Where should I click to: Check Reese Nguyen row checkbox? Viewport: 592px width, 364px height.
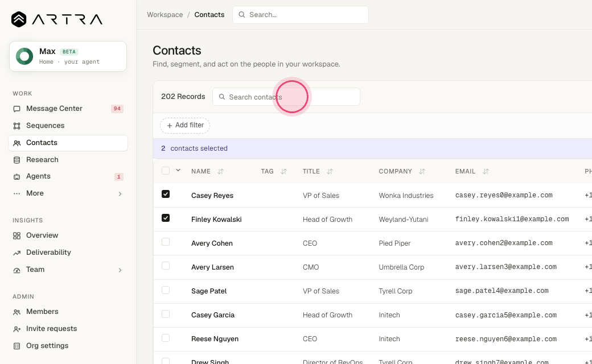(x=166, y=338)
